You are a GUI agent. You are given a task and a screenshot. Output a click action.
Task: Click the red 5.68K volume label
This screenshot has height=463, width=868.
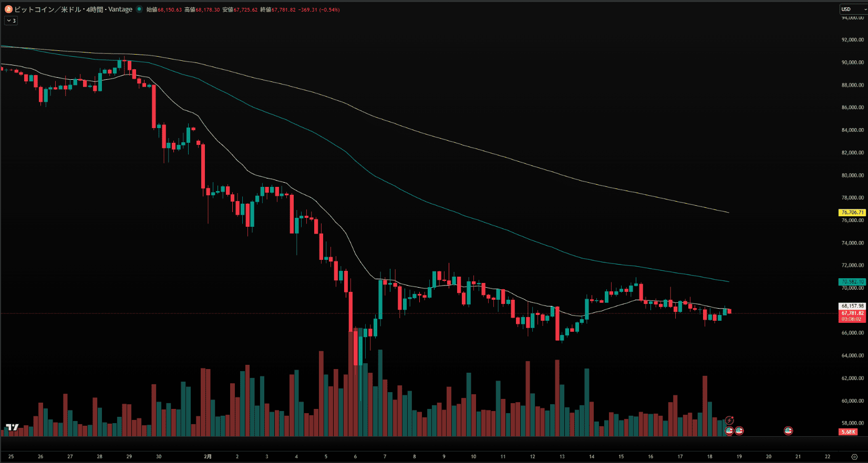click(848, 432)
